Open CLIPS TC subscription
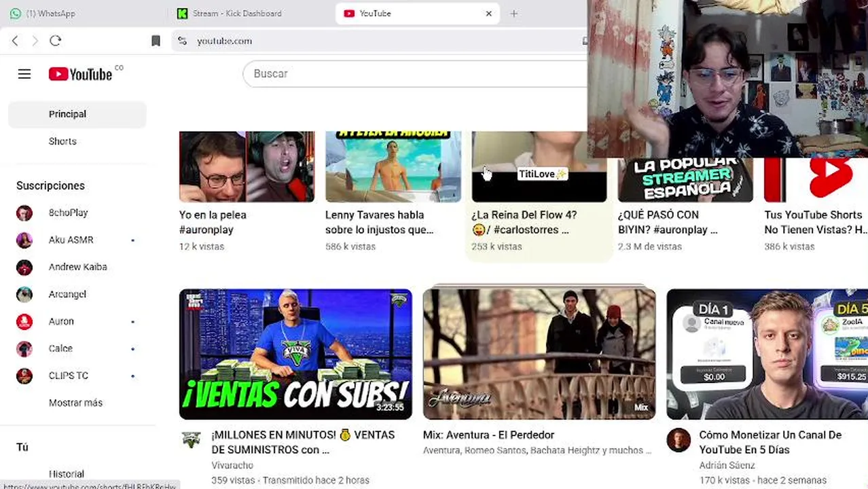The width and height of the screenshot is (868, 489). pyautogui.click(x=77, y=376)
